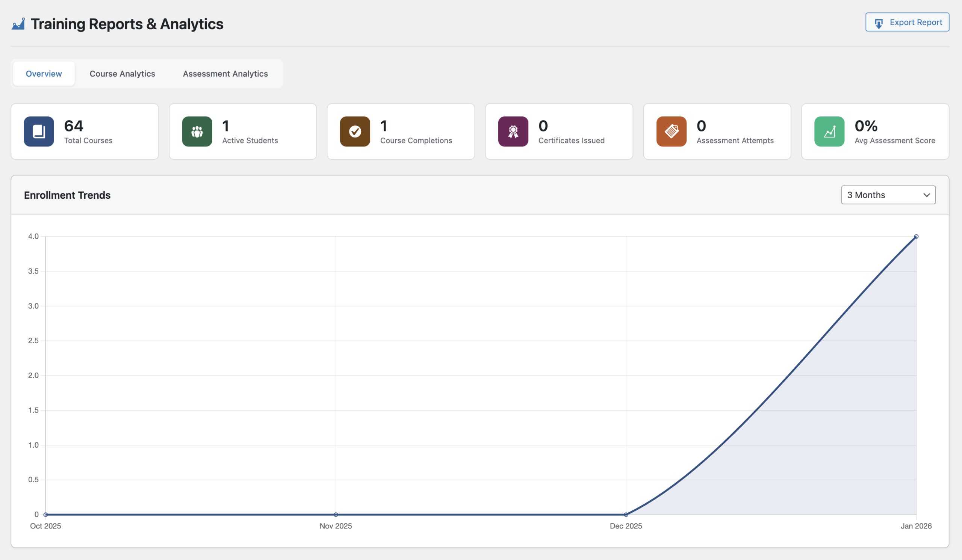Click the Certificates Issued ribbon icon

tap(513, 131)
